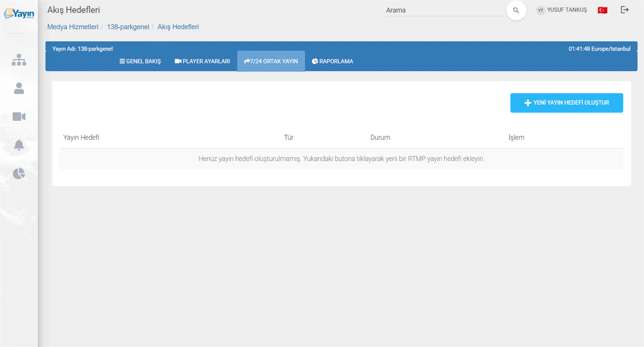
Task: Go to Medya Hizmetleri breadcrumb link
Action: [73, 27]
